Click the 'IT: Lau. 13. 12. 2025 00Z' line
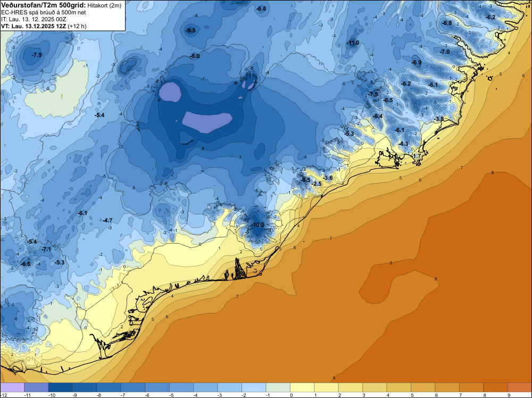The height and width of the screenshot is (398, 532). click(34, 19)
